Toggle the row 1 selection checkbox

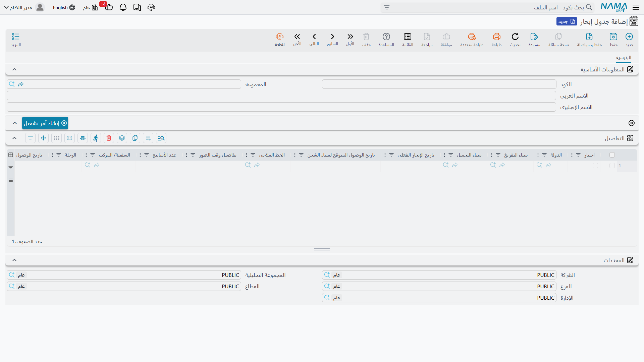[x=612, y=166]
